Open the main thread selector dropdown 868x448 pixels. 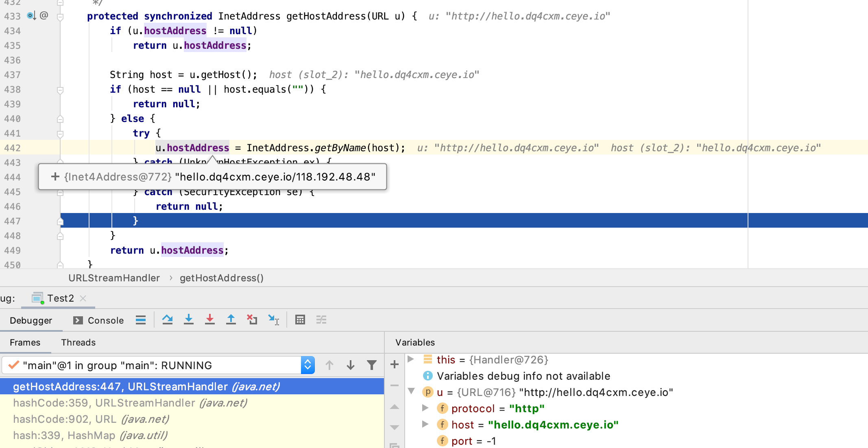click(308, 365)
